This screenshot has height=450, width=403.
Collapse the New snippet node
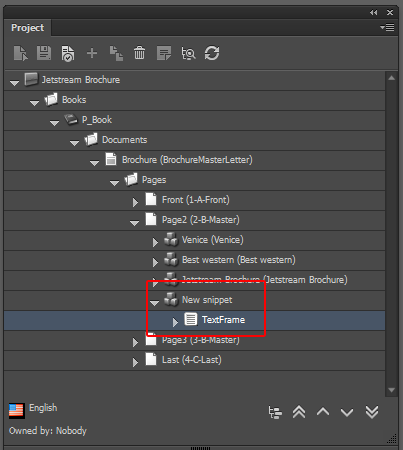[154, 303]
